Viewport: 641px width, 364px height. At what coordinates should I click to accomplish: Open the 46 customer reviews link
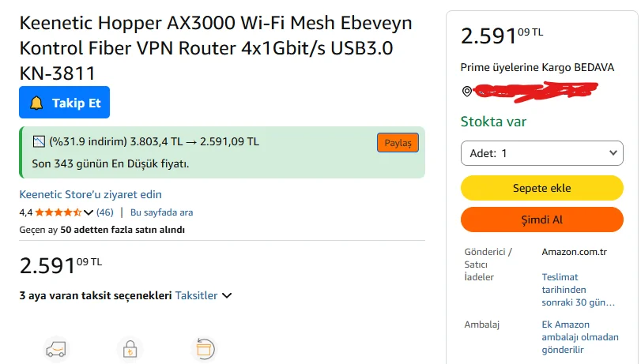coord(105,212)
